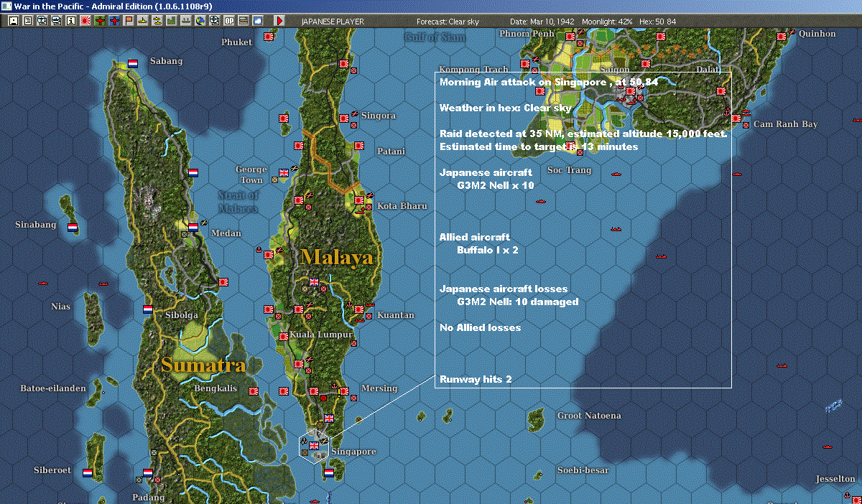Open the globe icon in the toolbar

pos(199,21)
